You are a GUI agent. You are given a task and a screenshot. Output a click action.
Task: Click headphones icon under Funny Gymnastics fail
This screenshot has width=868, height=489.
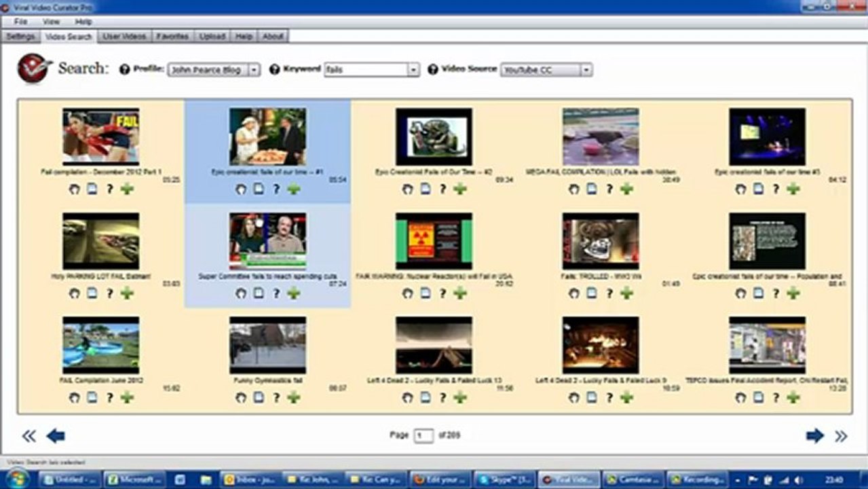(241, 397)
